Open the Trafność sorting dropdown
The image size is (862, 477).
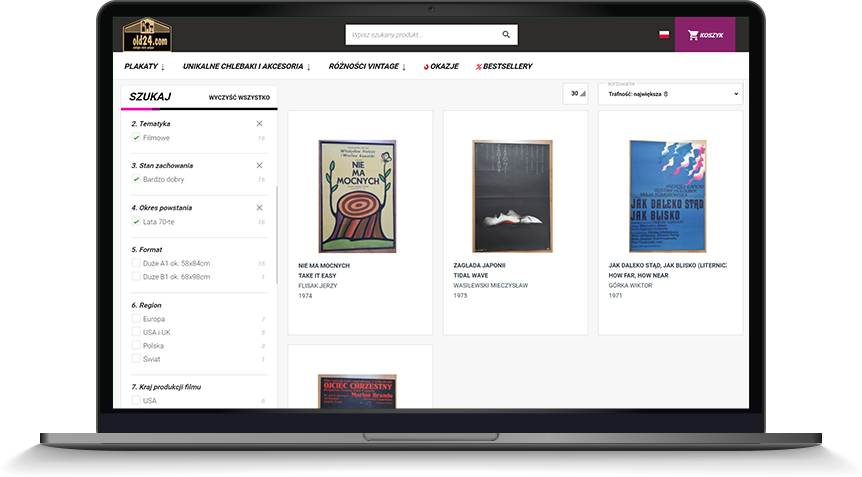[x=672, y=94]
